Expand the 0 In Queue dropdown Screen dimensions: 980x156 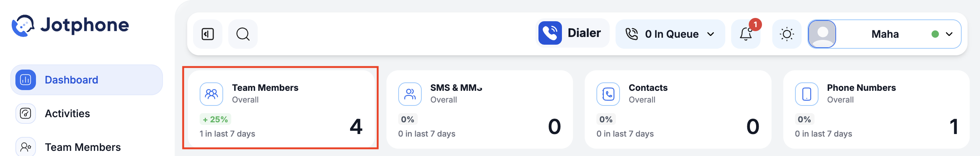[670, 34]
